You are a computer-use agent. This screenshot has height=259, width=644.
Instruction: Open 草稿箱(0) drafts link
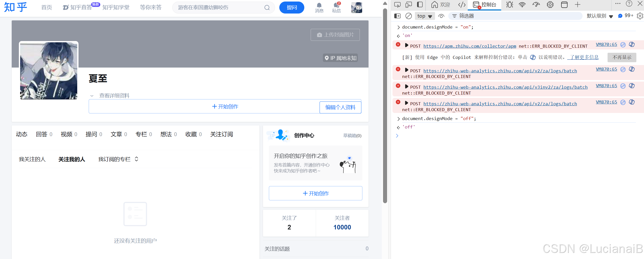(x=352, y=136)
